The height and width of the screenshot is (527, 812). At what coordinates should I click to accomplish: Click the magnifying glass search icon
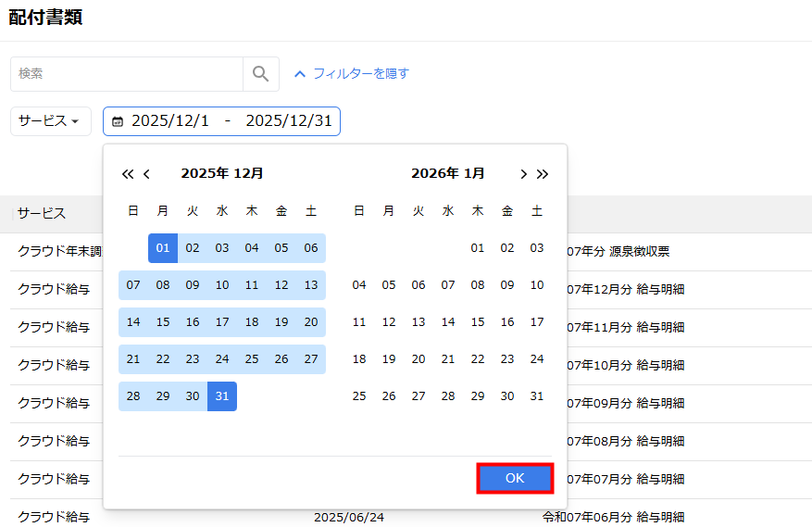260,74
